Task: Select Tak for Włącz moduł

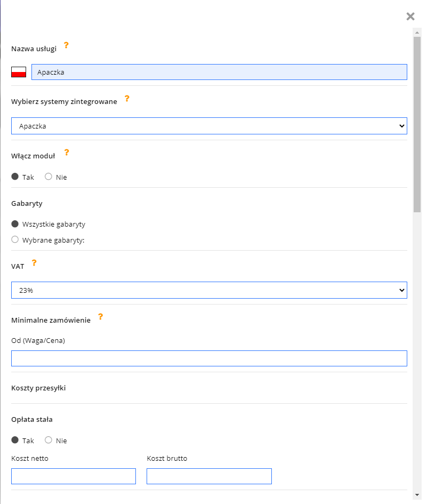Action: pyautogui.click(x=15, y=177)
